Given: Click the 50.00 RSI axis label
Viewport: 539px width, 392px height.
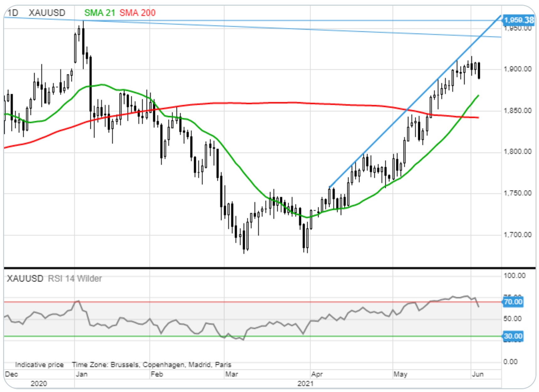Looking at the screenshot, I should [512, 318].
